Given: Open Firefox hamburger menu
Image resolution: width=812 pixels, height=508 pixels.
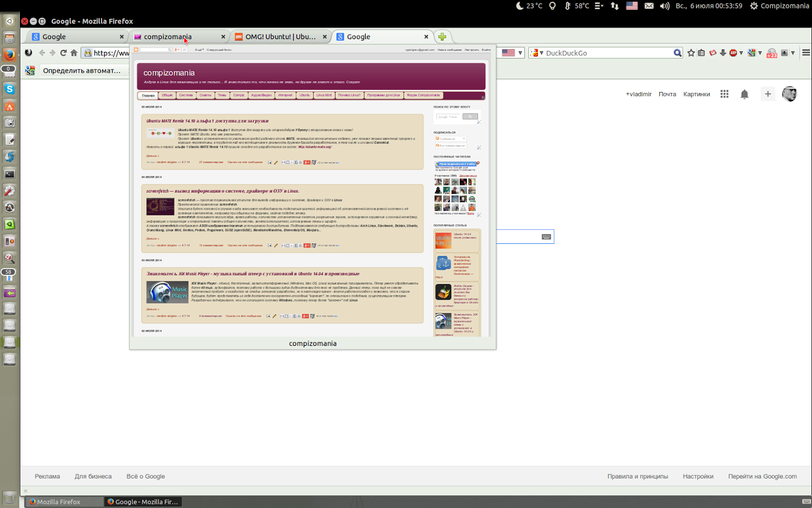Looking at the screenshot, I should tap(806, 53).
